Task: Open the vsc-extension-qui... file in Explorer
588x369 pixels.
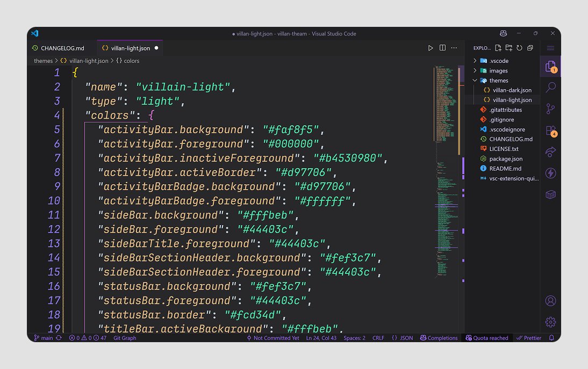Action: 513,178
